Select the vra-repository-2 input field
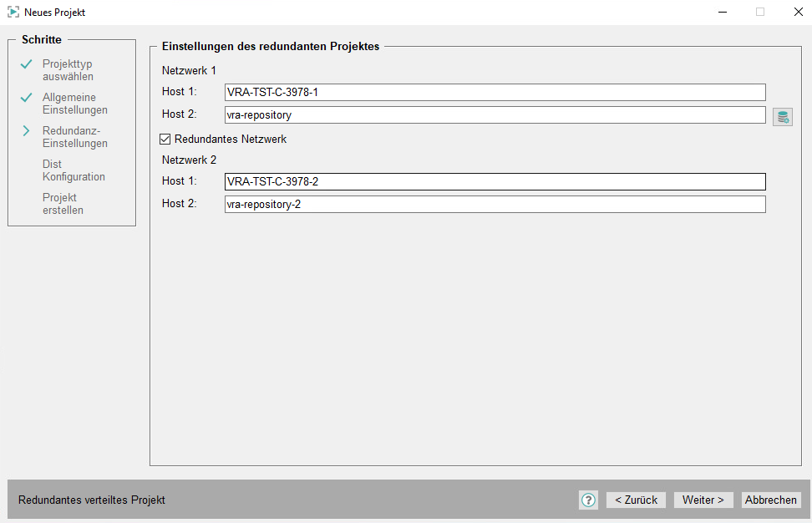 tap(495, 204)
